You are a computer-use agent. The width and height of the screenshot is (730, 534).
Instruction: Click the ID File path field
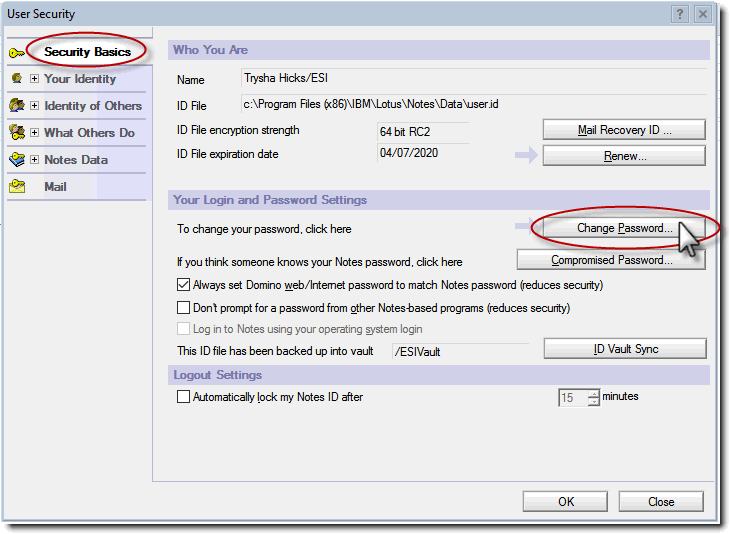474,104
